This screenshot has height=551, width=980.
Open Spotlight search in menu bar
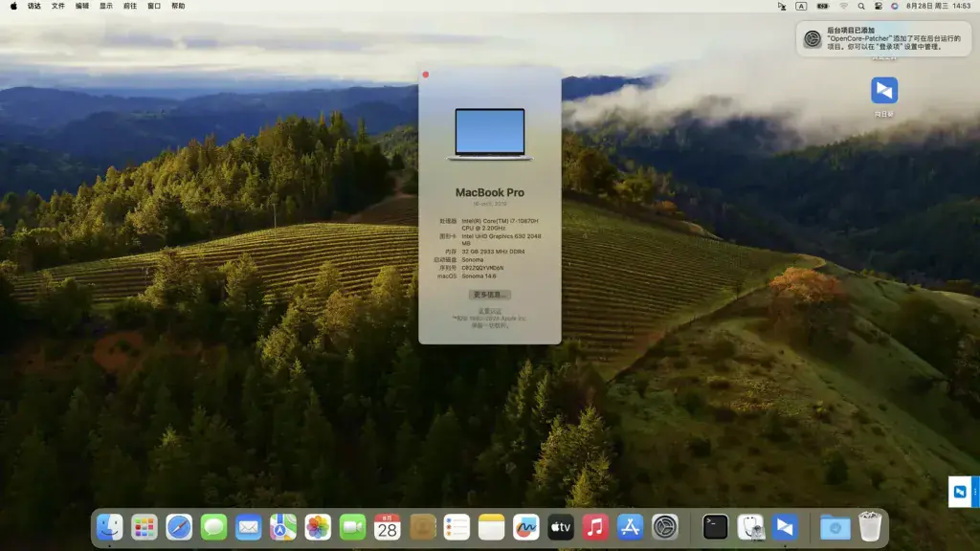point(861,7)
